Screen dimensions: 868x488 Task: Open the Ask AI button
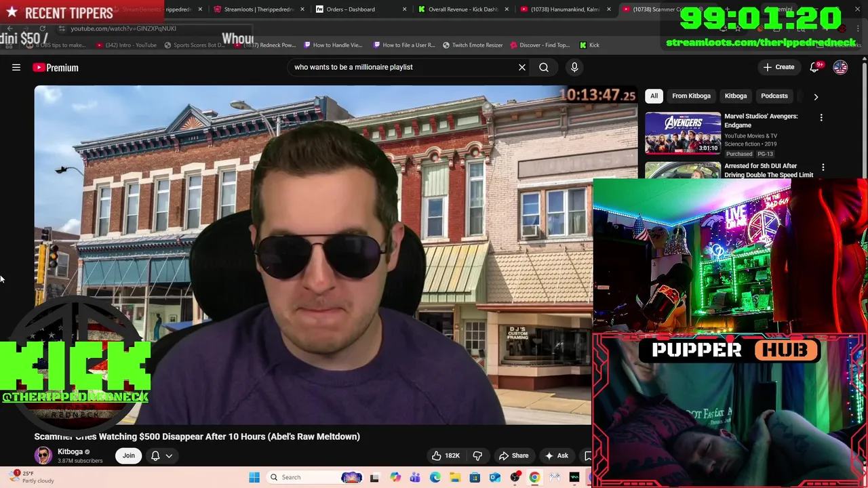[556, 455]
